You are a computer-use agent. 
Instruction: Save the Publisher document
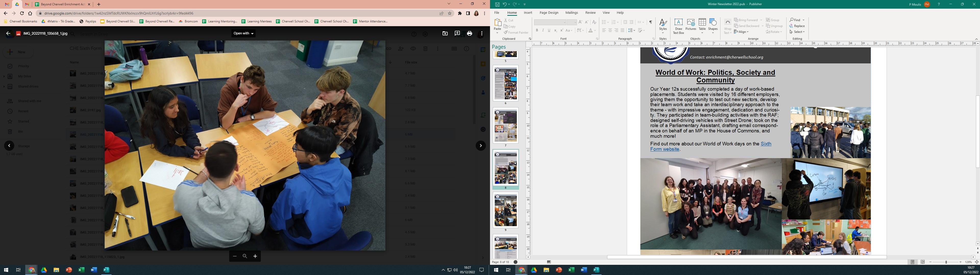click(x=497, y=4)
